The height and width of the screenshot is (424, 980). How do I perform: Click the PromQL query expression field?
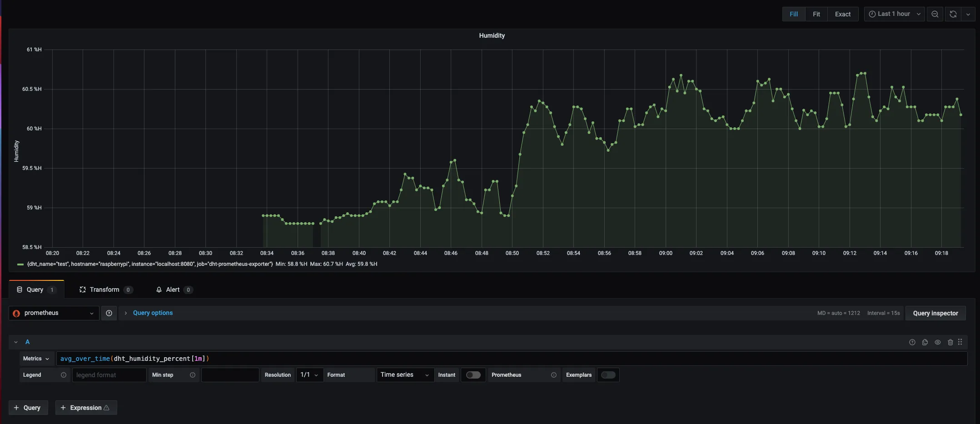click(512, 359)
